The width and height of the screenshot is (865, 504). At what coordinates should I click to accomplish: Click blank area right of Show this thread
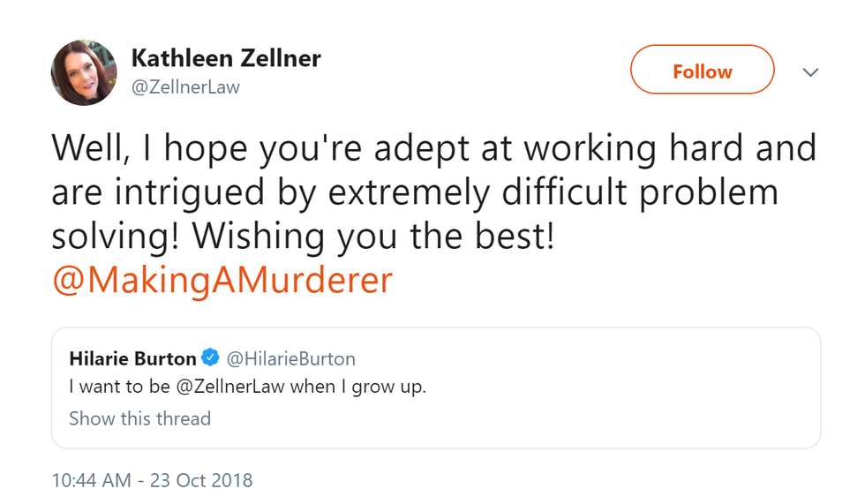tap(530, 418)
